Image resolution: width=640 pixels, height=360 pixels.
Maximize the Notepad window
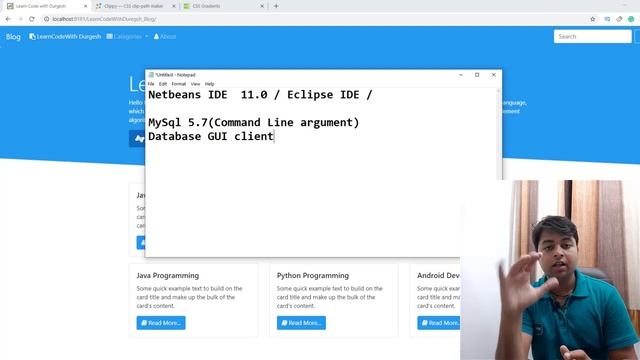pyautogui.click(x=477, y=75)
